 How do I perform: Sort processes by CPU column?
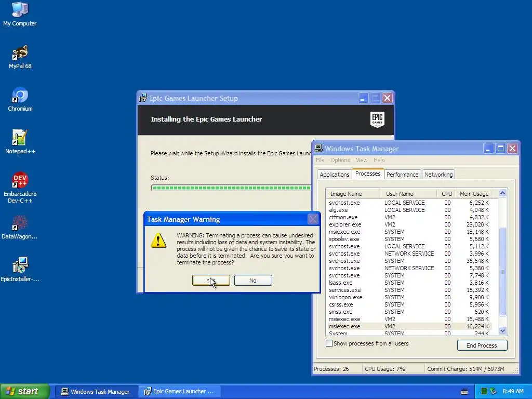pyautogui.click(x=446, y=194)
